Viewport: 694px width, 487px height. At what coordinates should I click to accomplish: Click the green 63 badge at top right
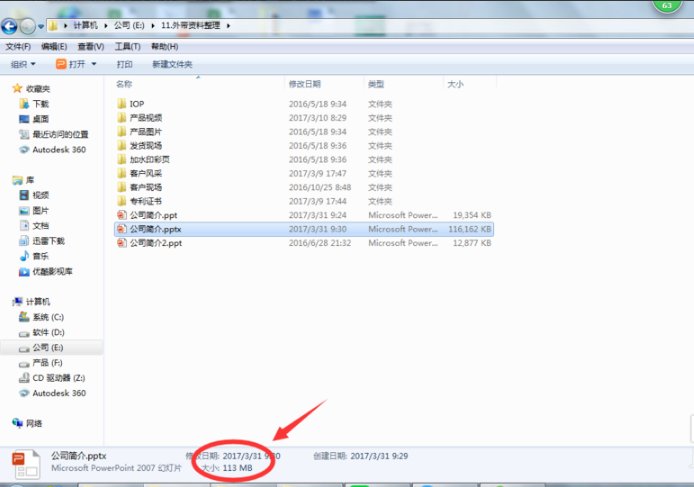point(667,5)
